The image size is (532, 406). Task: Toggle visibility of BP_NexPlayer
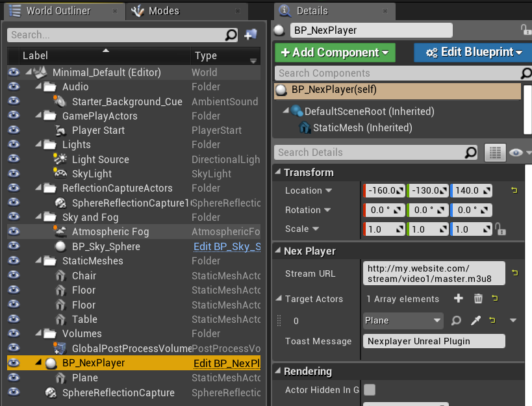(x=14, y=362)
